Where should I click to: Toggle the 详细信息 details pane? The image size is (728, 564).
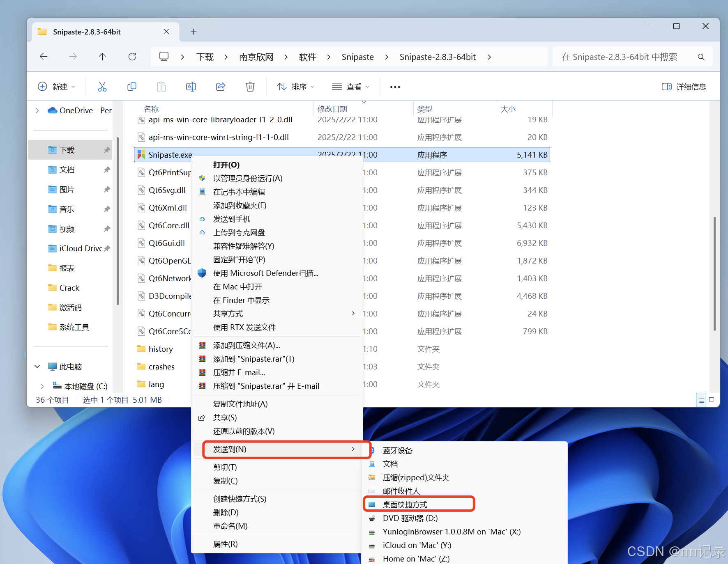click(684, 87)
